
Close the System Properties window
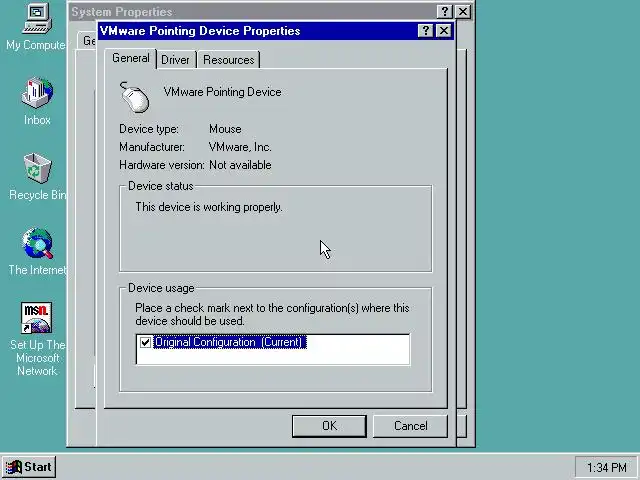coord(463,11)
